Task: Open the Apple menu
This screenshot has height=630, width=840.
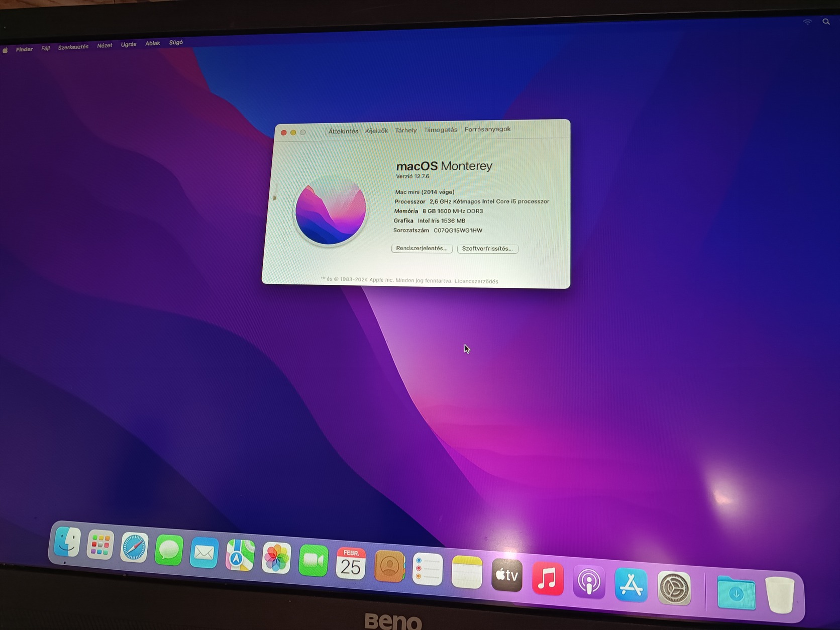Action: tap(5, 50)
